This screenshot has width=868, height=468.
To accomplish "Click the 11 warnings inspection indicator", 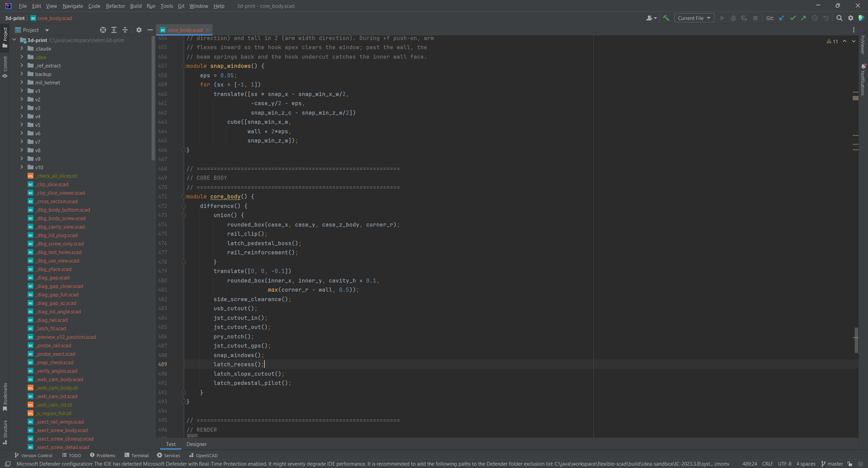I will click(x=832, y=41).
